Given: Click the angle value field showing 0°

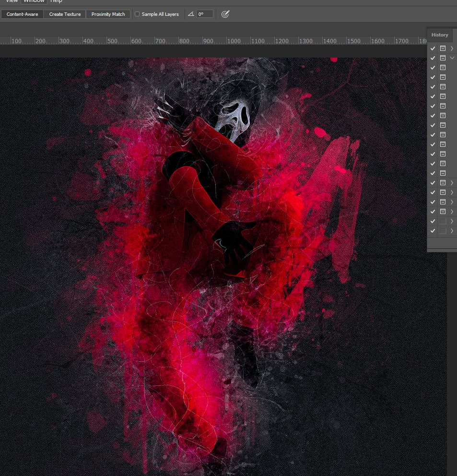Looking at the screenshot, I should point(205,14).
